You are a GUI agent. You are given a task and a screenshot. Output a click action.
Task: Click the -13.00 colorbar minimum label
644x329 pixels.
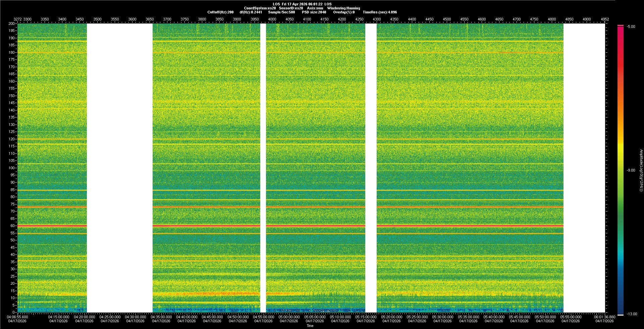[x=632, y=314]
